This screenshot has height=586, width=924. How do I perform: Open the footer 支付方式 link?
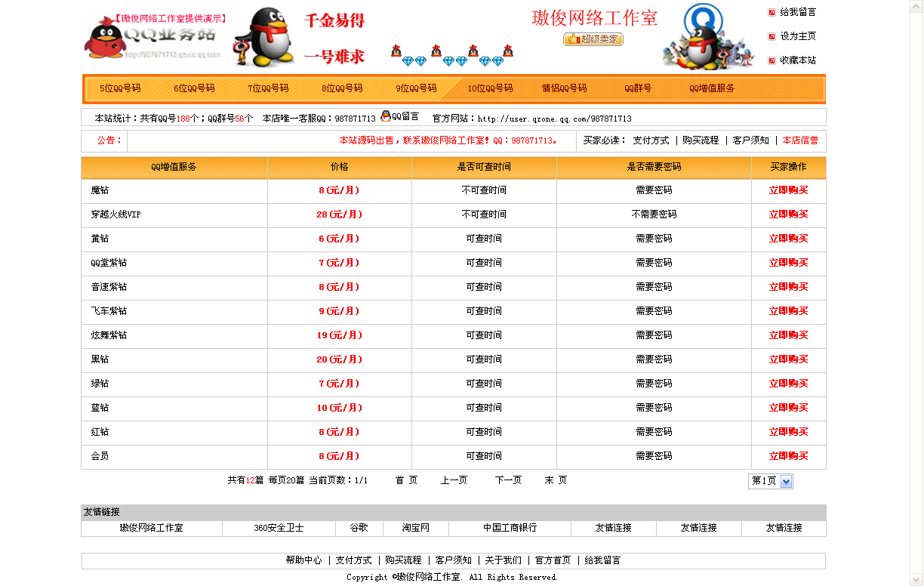(353, 560)
